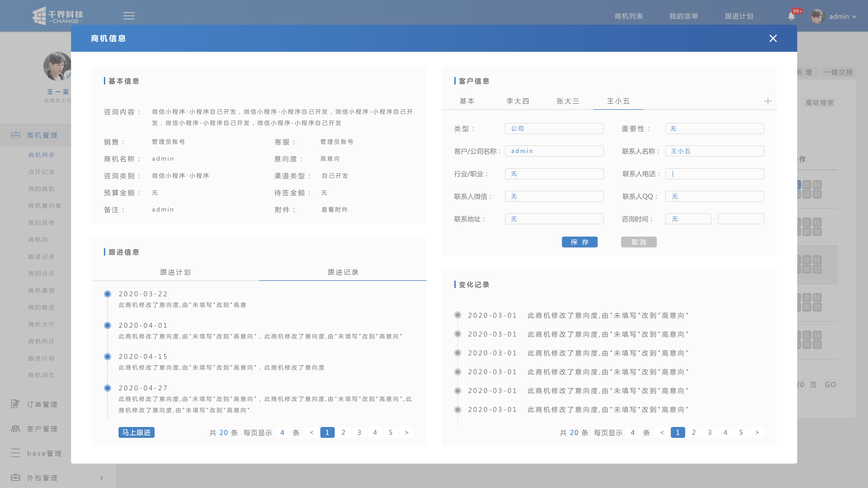Screen dimensions: 868x488
Task: Open 商机池 in sidebar
Action: point(38,239)
